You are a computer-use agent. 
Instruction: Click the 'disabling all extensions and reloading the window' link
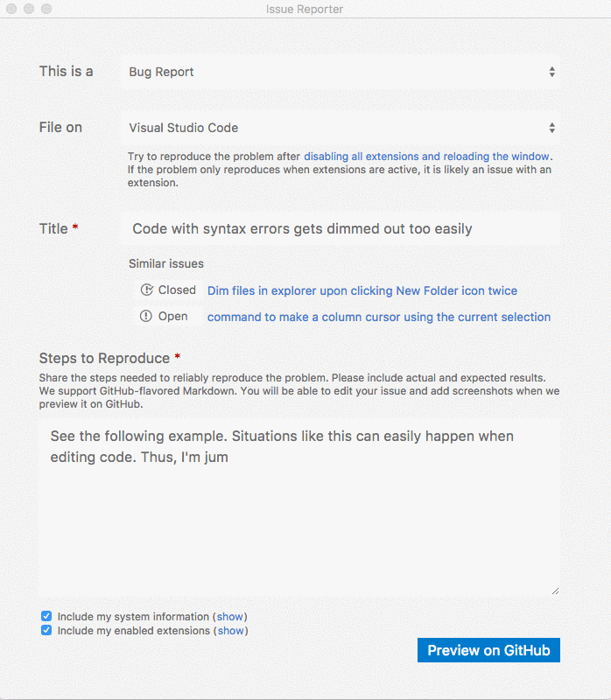point(426,157)
